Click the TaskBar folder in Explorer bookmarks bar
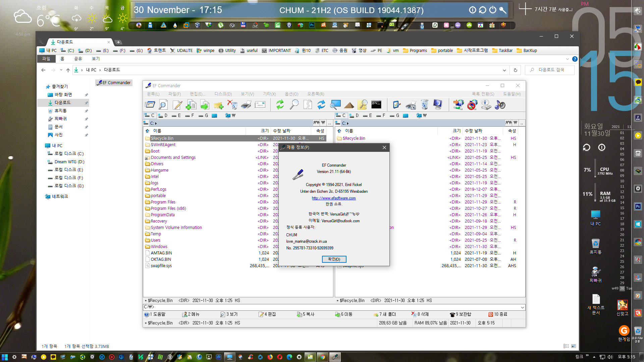644x362 pixels. [502, 51]
